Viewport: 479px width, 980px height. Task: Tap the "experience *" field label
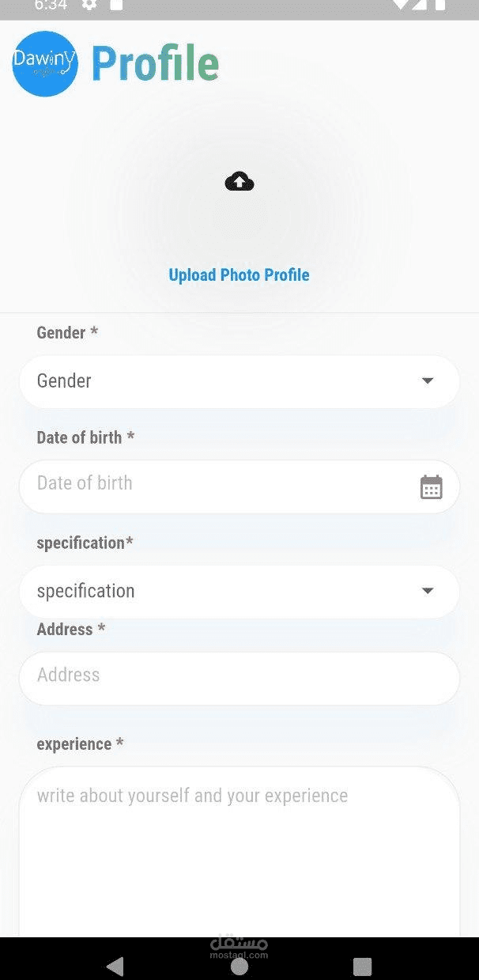click(80, 744)
